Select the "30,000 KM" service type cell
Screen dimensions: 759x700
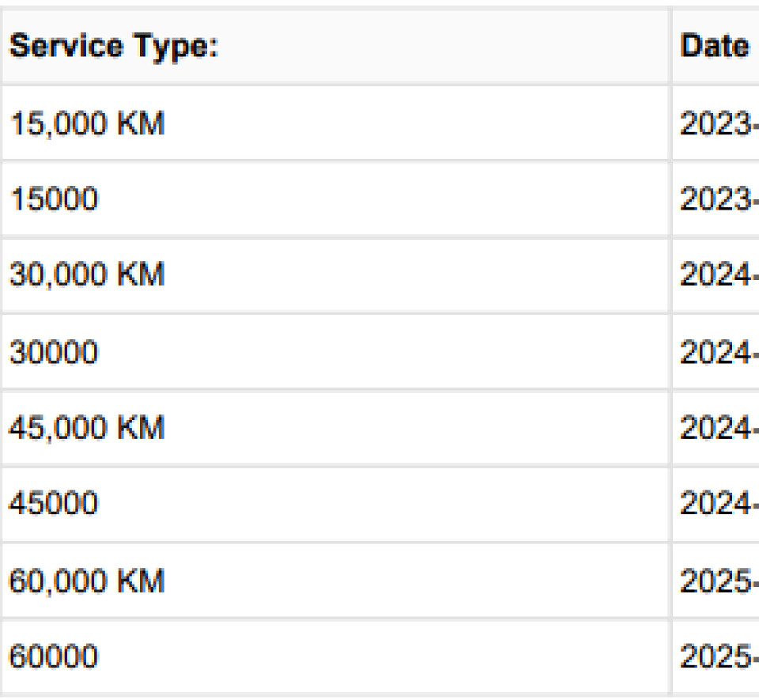(87, 276)
